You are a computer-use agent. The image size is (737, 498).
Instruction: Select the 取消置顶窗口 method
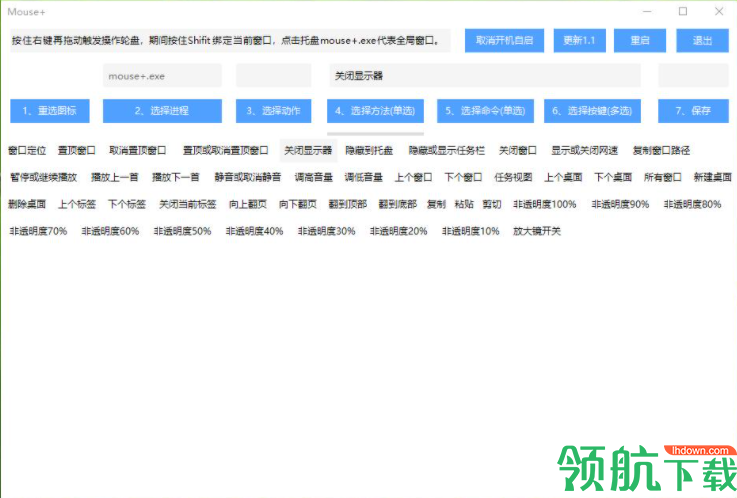click(x=137, y=150)
